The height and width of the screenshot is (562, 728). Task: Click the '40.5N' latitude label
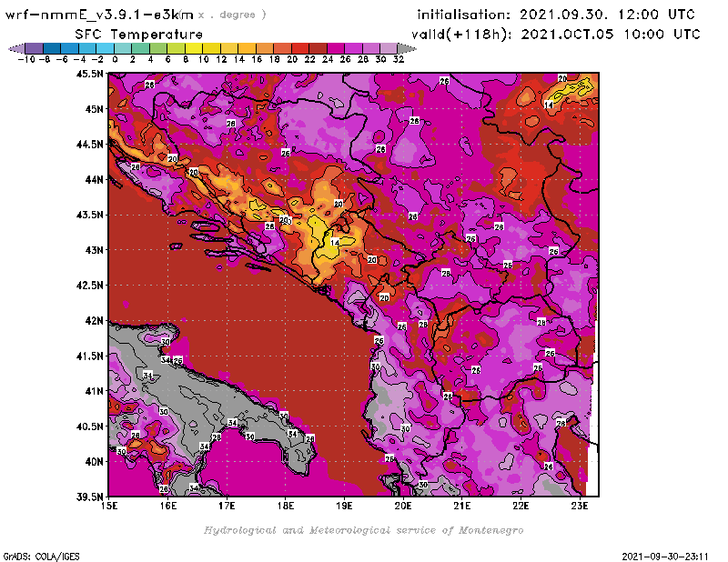point(90,427)
